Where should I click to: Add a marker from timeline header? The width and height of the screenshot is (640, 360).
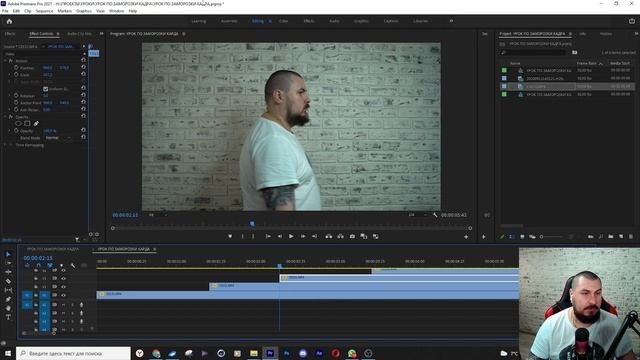[62, 265]
